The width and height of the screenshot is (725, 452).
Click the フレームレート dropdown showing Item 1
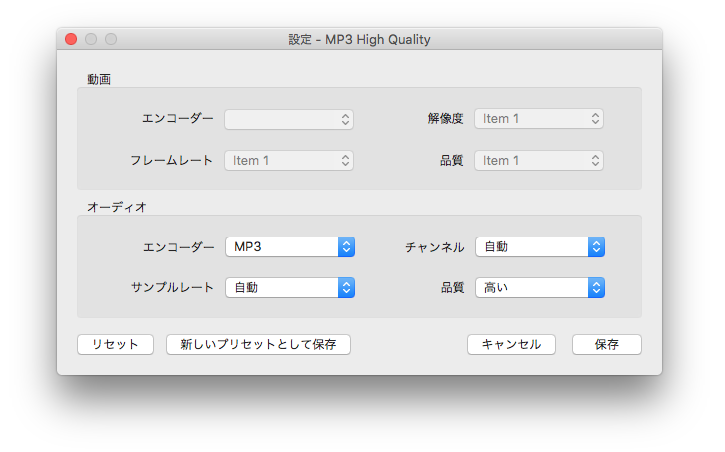click(x=289, y=160)
